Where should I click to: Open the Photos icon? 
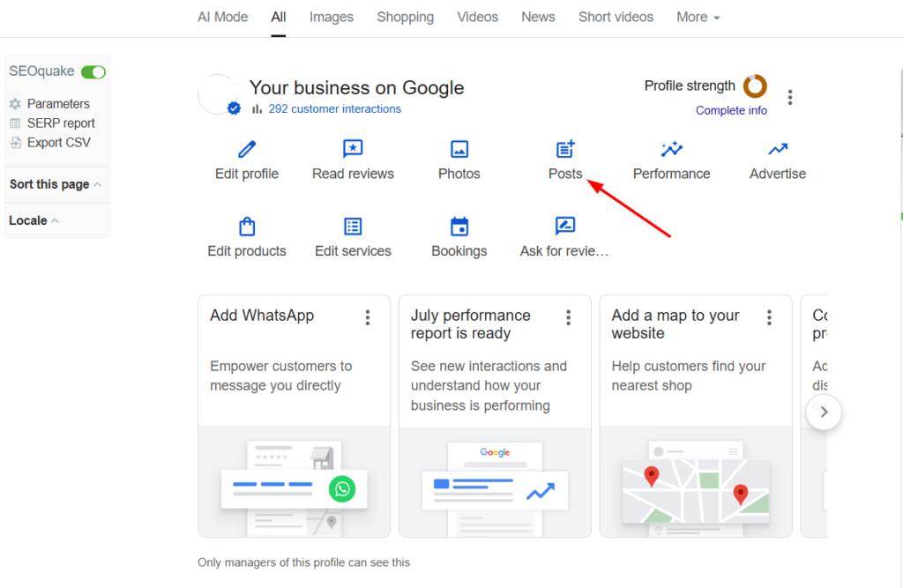pos(459,149)
